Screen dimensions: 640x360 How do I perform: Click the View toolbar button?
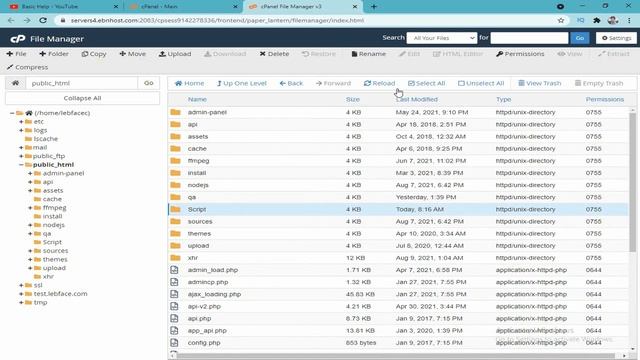click(570, 54)
